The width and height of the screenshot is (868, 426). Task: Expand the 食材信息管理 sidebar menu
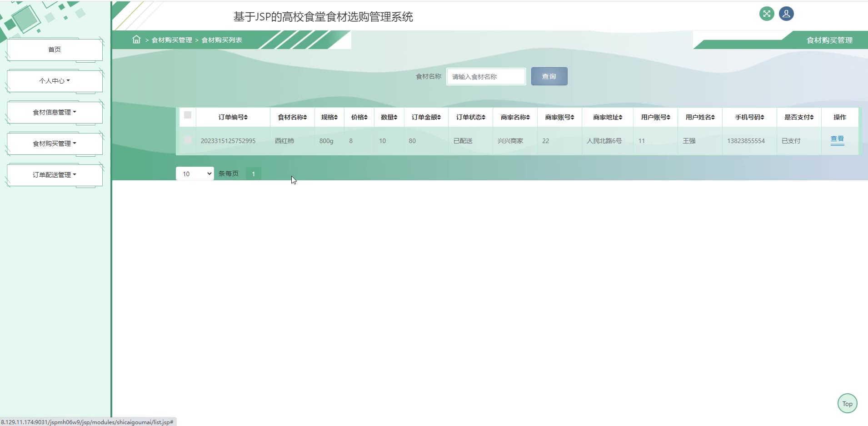(55, 112)
